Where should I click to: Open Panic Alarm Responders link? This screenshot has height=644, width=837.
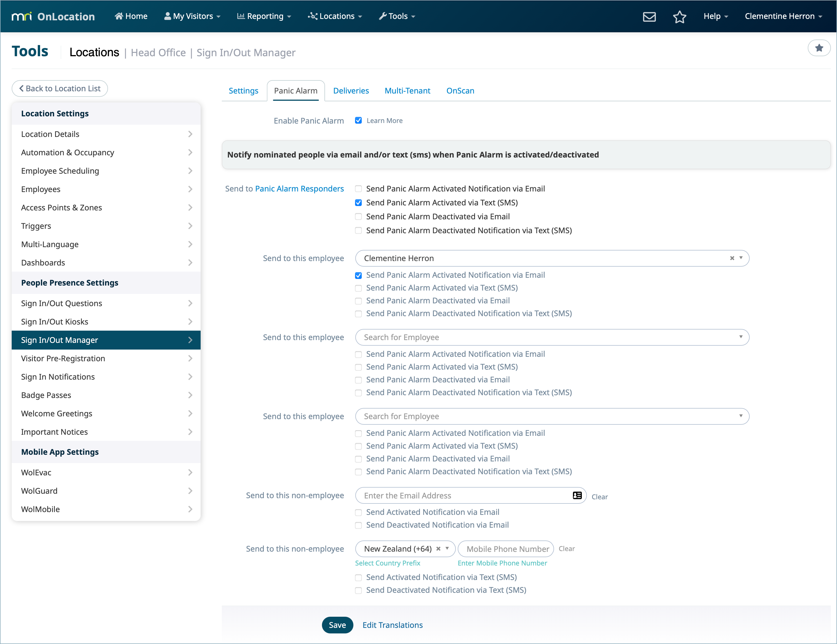[x=299, y=189]
